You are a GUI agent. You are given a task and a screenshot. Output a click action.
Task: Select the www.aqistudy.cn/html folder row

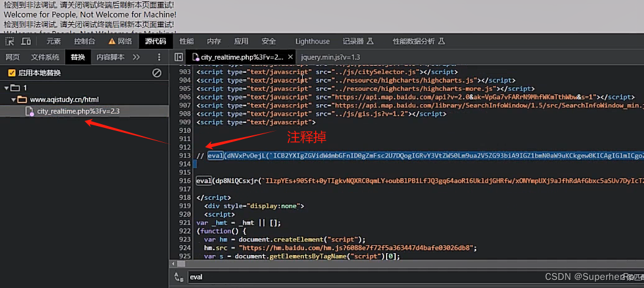click(84, 99)
